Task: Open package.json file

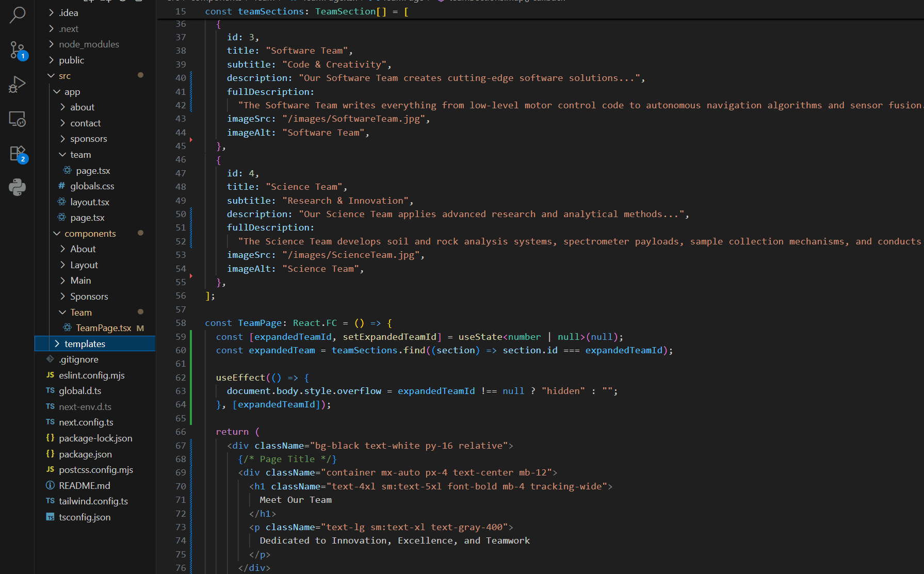Action: coord(85,454)
